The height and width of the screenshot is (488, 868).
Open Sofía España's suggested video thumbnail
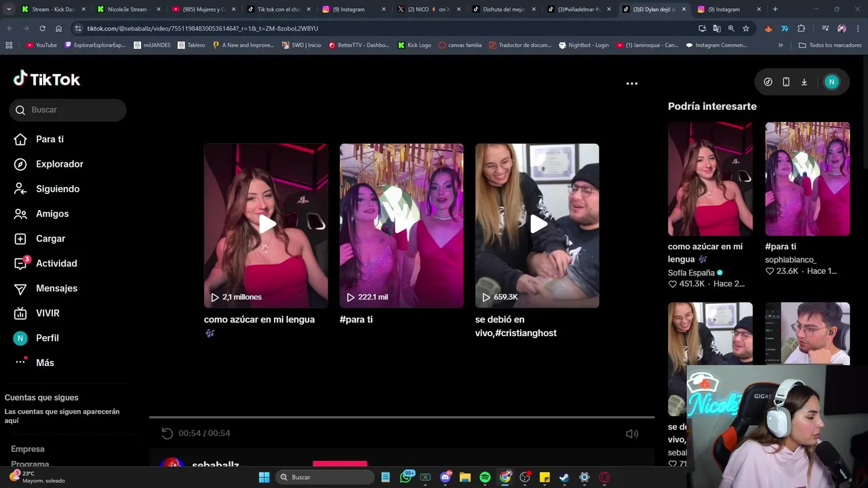[710, 179]
